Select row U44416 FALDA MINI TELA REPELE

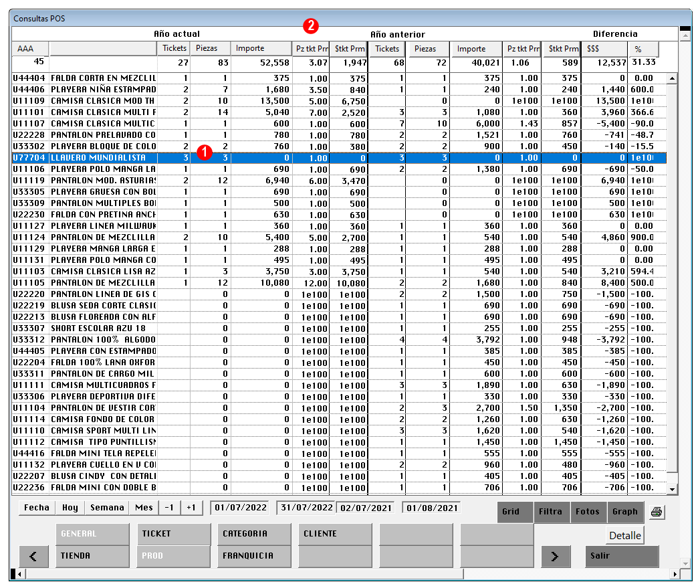339,453
